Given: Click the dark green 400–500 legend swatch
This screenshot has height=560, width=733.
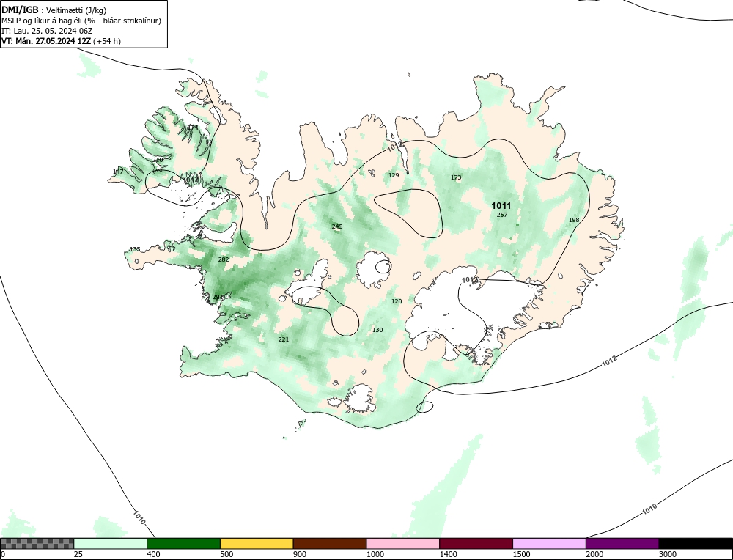Looking at the screenshot, I should point(183,543).
